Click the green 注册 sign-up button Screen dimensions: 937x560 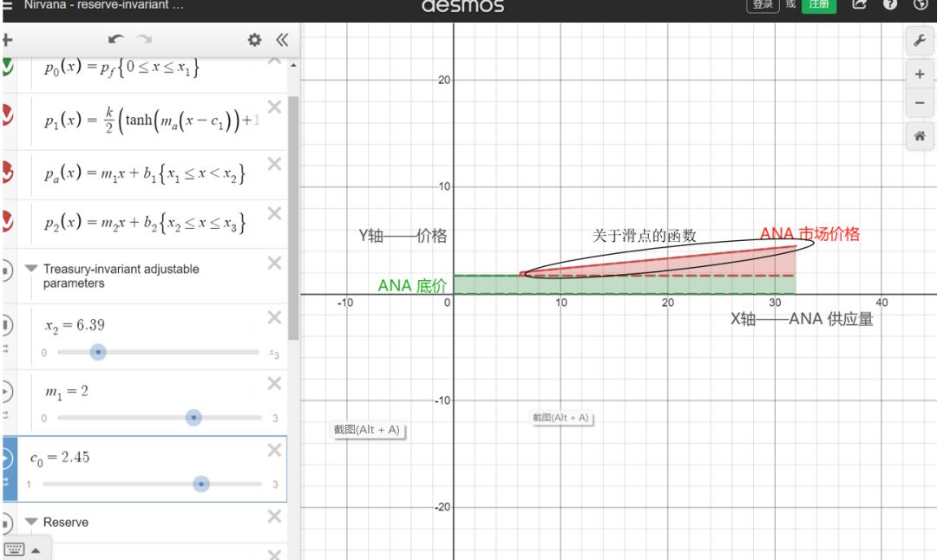click(818, 5)
